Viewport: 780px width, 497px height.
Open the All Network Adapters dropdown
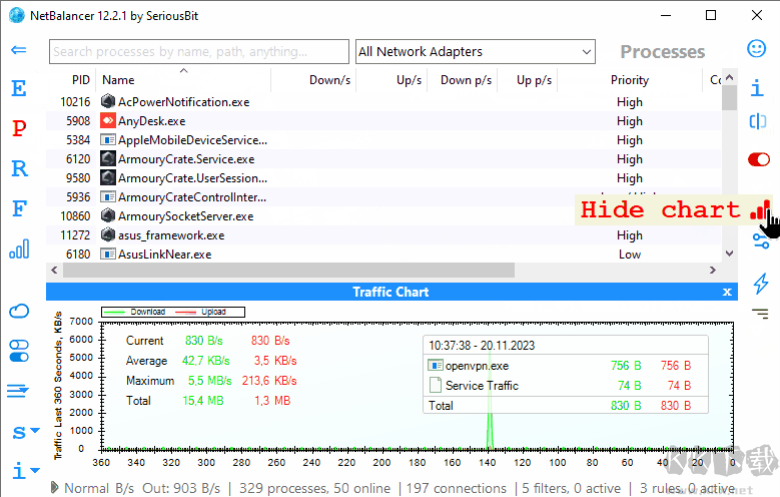(475, 52)
